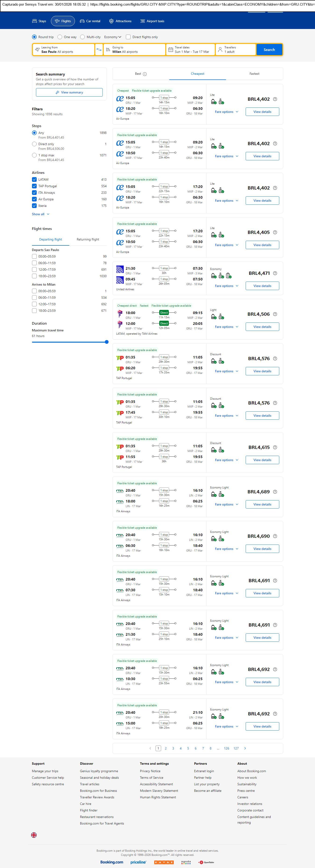The image size is (315, 868).
Task: Enable the Direct flights only checkbox
Action: (128, 37)
